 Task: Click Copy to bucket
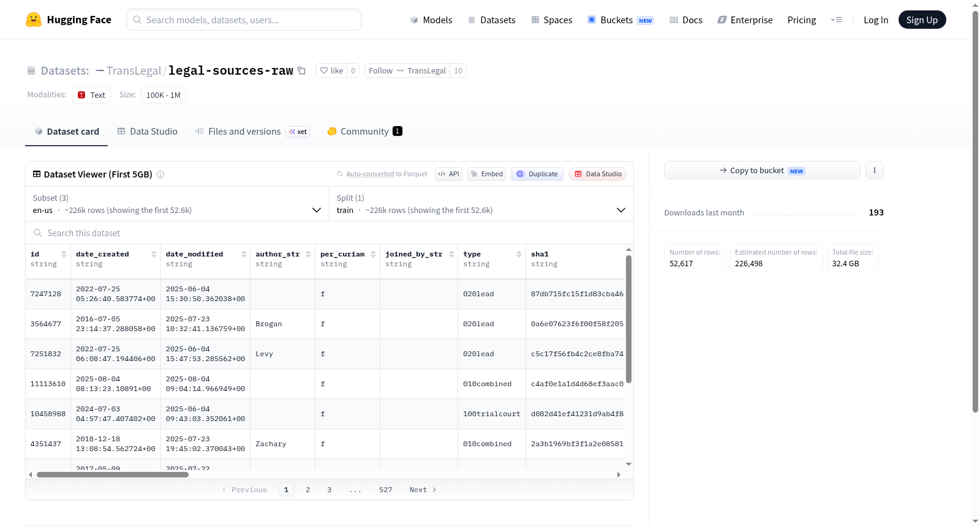coord(762,170)
